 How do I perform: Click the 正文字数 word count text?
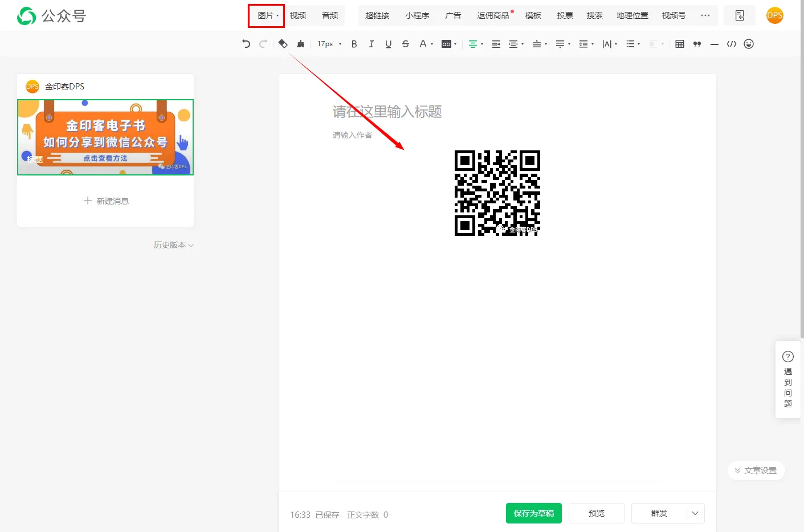[x=368, y=515]
